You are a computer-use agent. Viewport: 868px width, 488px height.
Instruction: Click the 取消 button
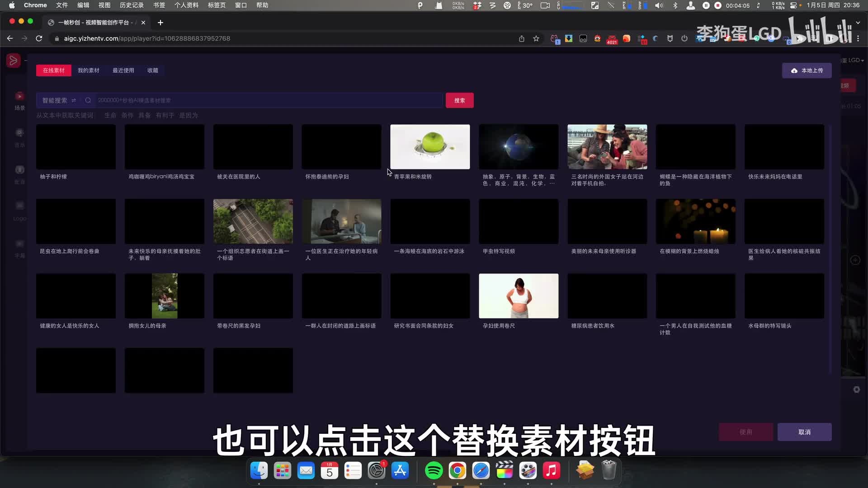804,432
